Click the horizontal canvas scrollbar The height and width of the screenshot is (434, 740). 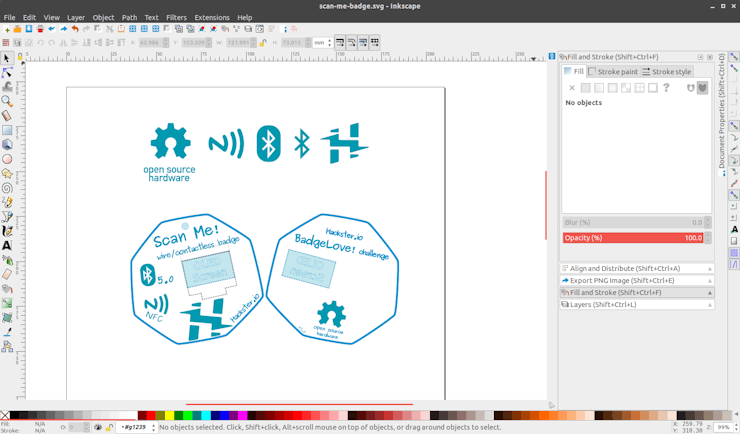tap(299, 404)
